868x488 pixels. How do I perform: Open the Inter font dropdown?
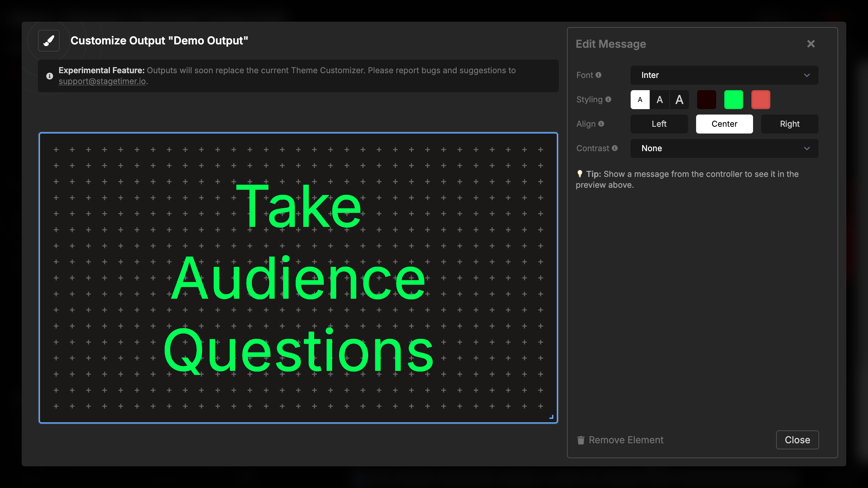tap(724, 75)
